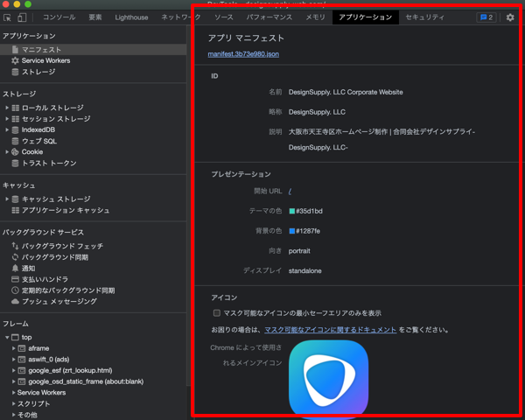The width and height of the screenshot is (525, 420).
Task: Expand the Service Workers node under Frames
Action: click(13, 393)
